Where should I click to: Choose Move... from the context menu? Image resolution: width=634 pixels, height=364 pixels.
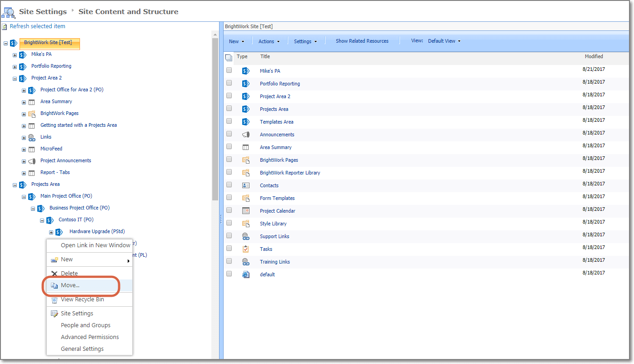90,285
